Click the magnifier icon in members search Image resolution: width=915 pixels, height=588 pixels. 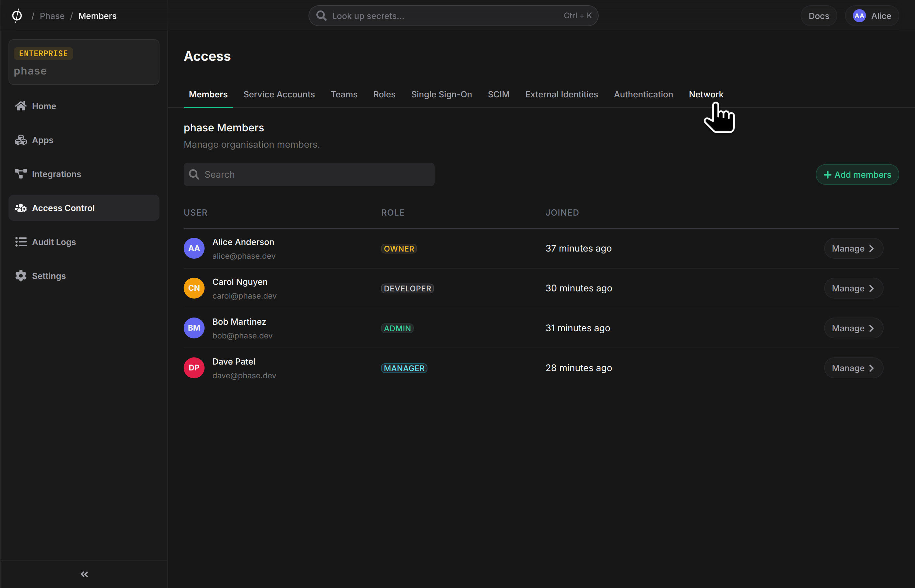click(x=194, y=174)
